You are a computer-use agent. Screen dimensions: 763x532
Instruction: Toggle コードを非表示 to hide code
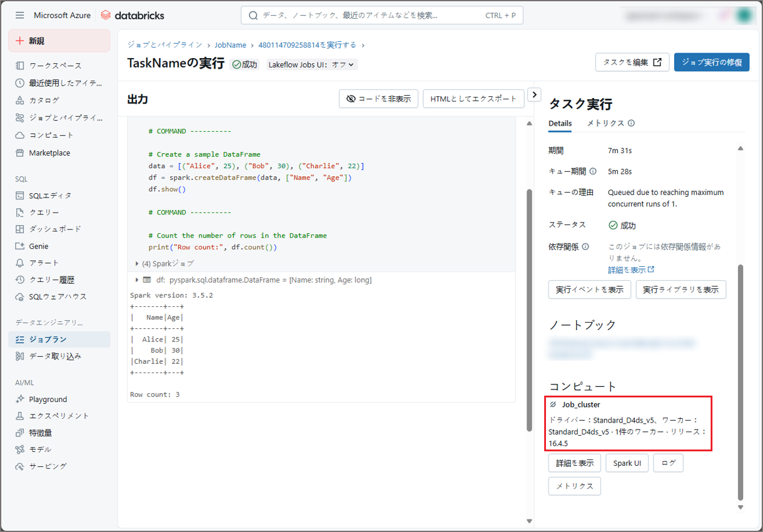click(x=378, y=99)
